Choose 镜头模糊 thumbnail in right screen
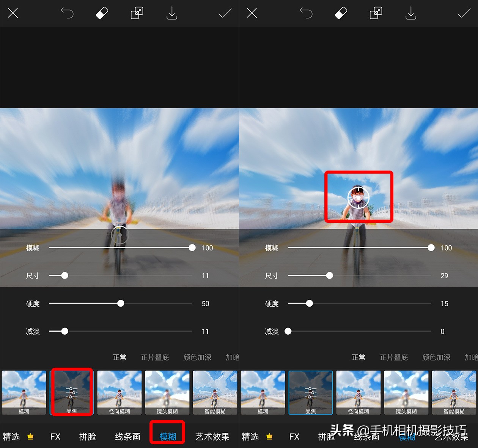The height and width of the screenshot is (448, 478). pos(406,392)
